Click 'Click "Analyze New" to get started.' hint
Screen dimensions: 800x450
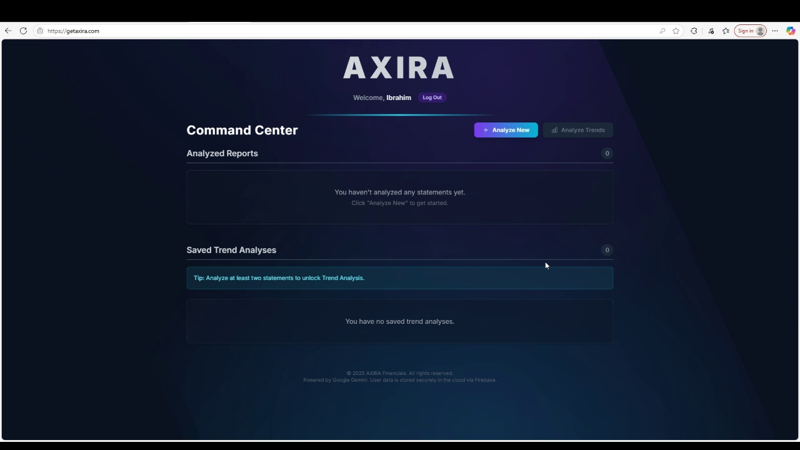tap(399, 203)
